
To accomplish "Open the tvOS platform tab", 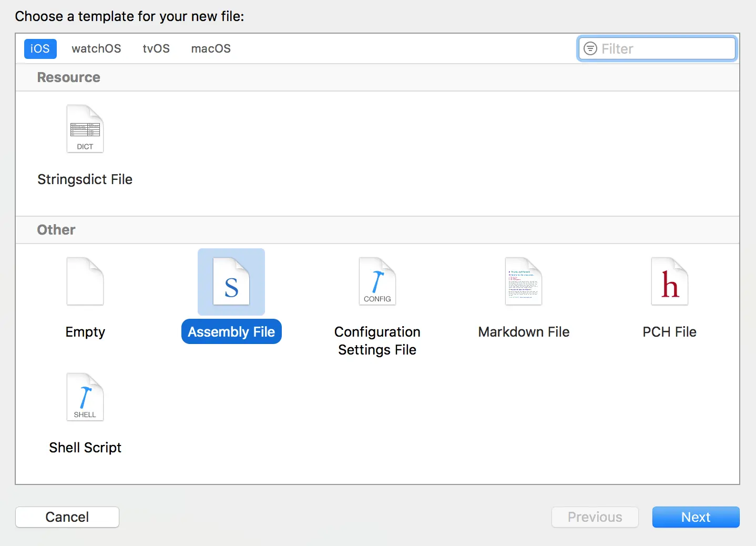I will (156, 48).
